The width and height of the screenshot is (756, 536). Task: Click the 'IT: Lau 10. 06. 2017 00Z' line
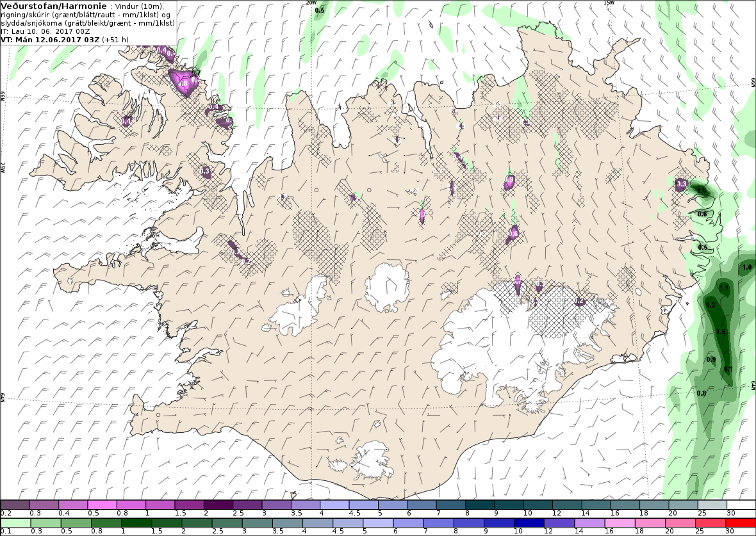click(x=45, y=31)
